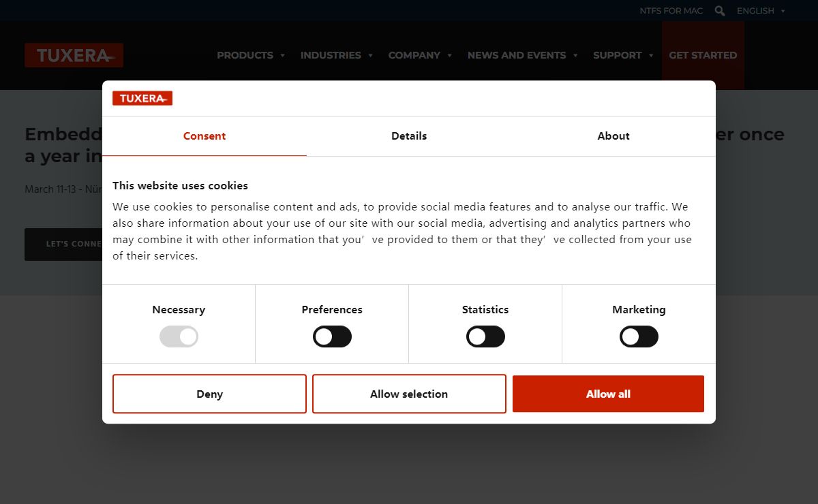This screenshot has height=504, width=818.
Task: Toggle the Necessary cookies switch
Action: (x=179, y=336)
